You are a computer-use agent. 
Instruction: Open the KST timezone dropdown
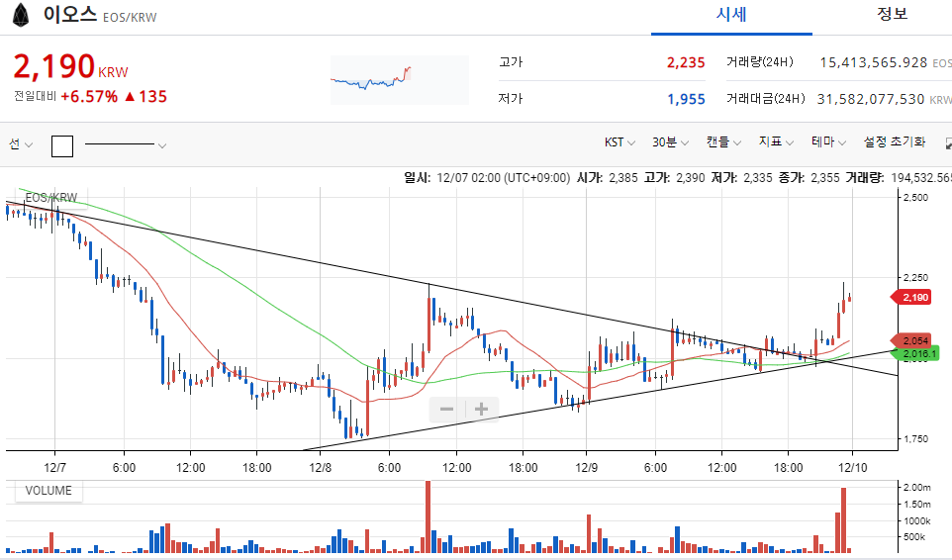[x=619, y=141]
